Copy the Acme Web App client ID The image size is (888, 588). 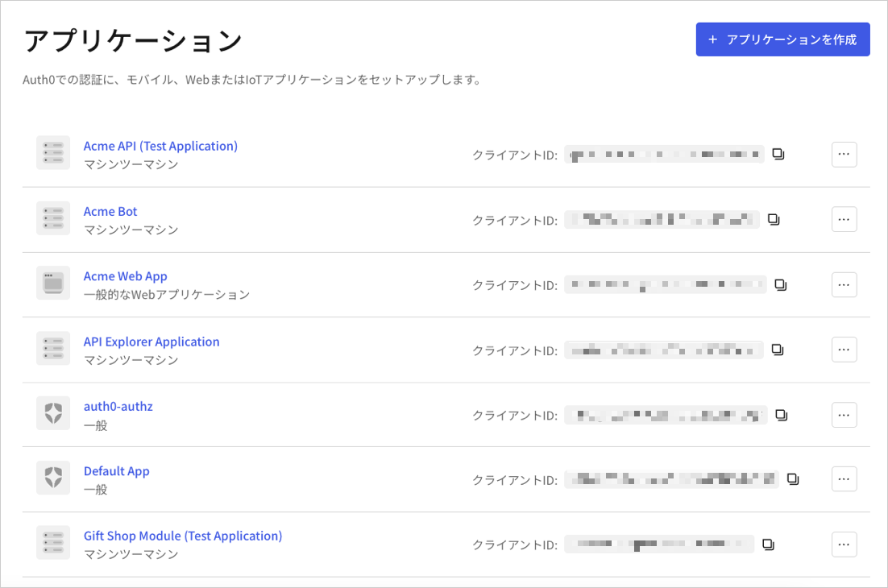point(778,284)
